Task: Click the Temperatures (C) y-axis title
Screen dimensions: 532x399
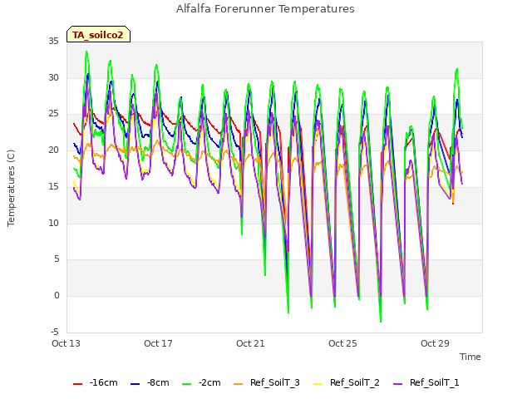Action: click(11, 188)
